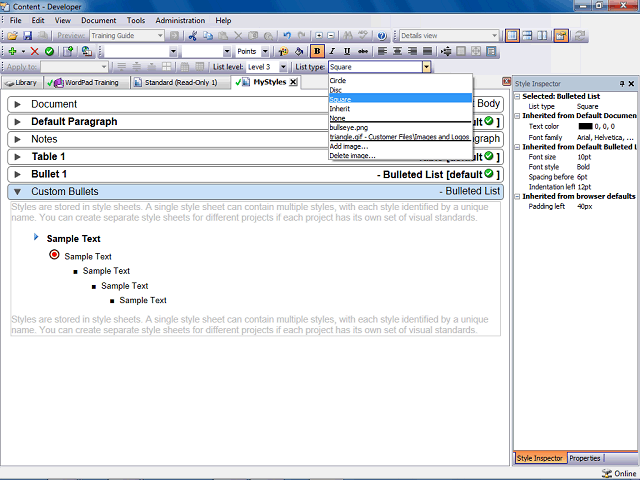Open the Document menu
This screenshot has width=640, height=480.
[98, 20]
